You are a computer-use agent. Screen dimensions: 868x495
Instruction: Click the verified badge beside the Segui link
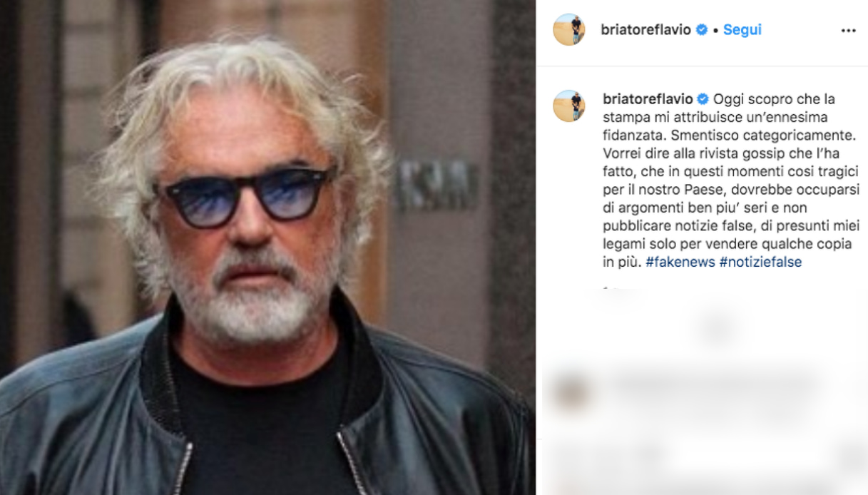(702, 30)
